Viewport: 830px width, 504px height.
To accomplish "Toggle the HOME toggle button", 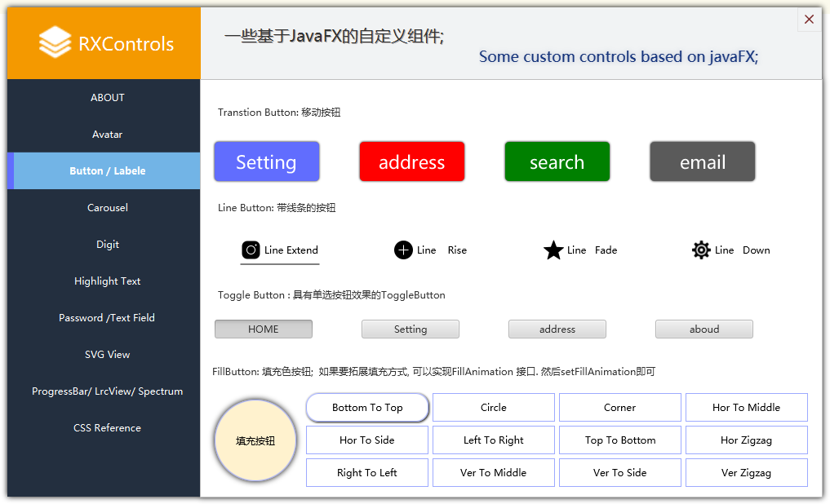I will [x=263, y=329].
